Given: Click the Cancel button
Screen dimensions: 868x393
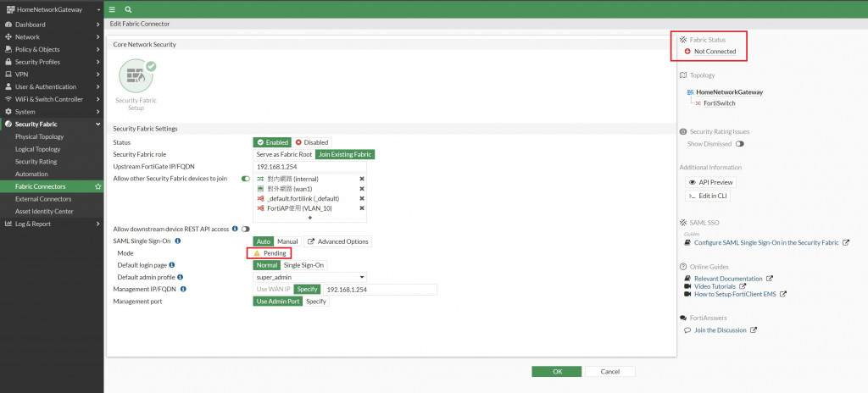Looking at the screenshot, I should pos(610,372).
